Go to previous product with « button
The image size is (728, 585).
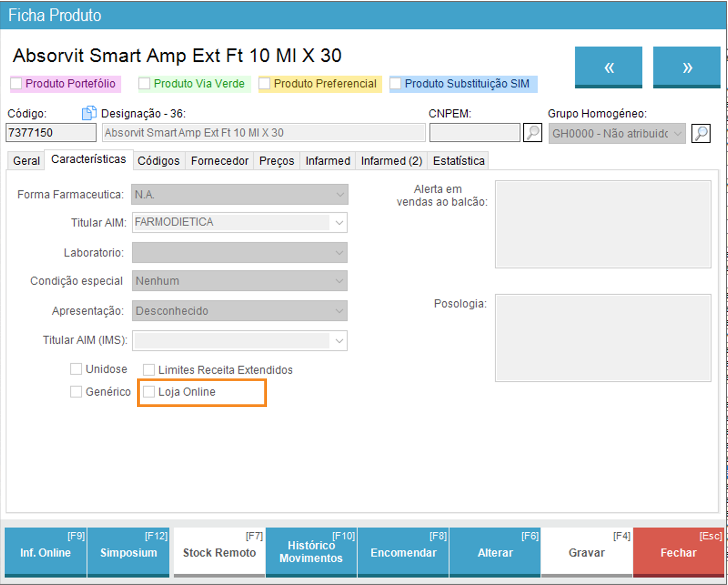click(608, 67)
